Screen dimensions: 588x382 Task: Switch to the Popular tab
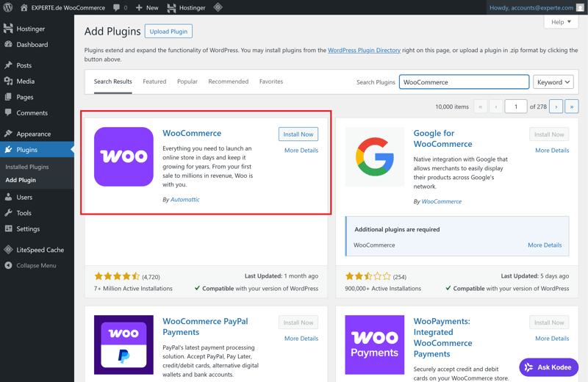pos(187,82)
